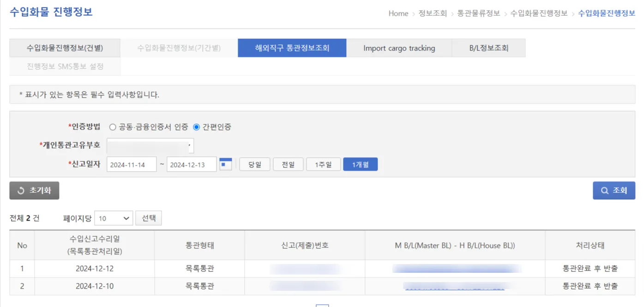
Task: Open the calendar date picker icon
Action: click(x=226, y=164)
